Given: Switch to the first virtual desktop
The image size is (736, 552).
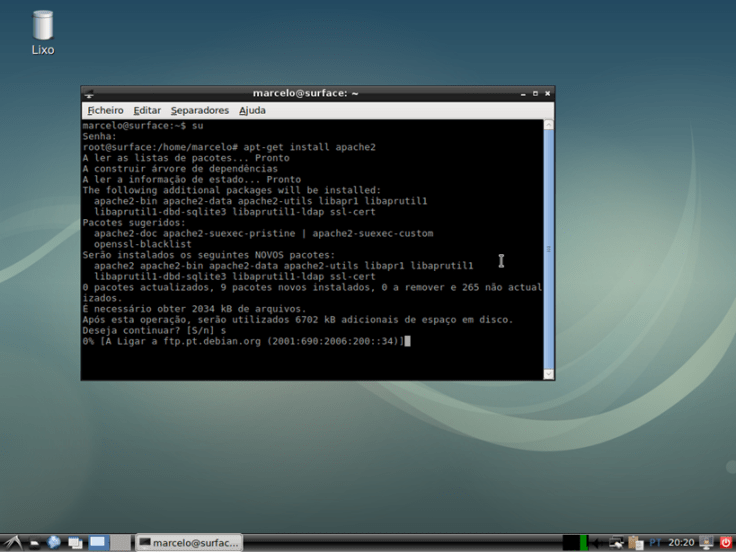Looking at the screenshot, I should tap(98, 542).
